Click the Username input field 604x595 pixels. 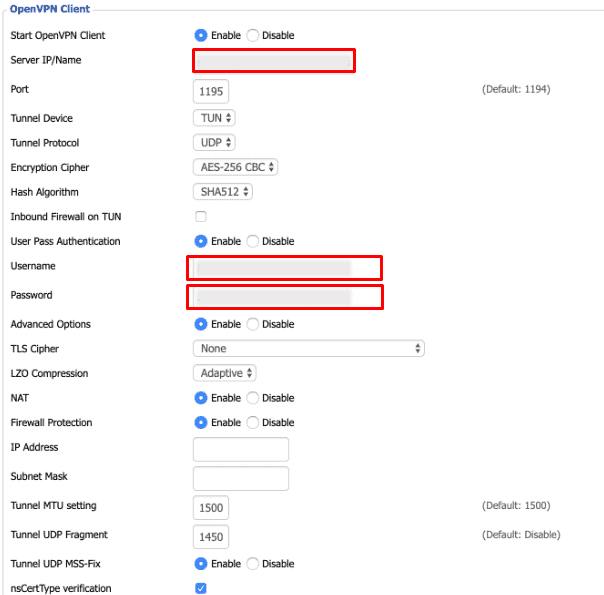[x=283, y=267]
